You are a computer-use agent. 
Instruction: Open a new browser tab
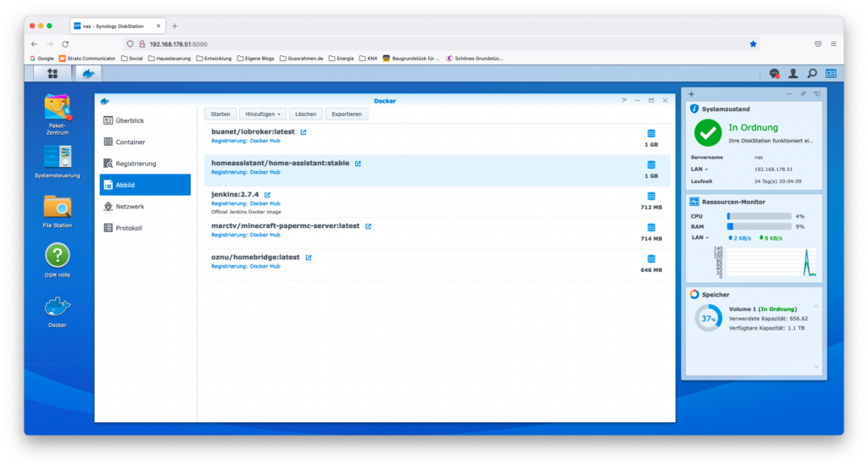[x=175, y=26]
